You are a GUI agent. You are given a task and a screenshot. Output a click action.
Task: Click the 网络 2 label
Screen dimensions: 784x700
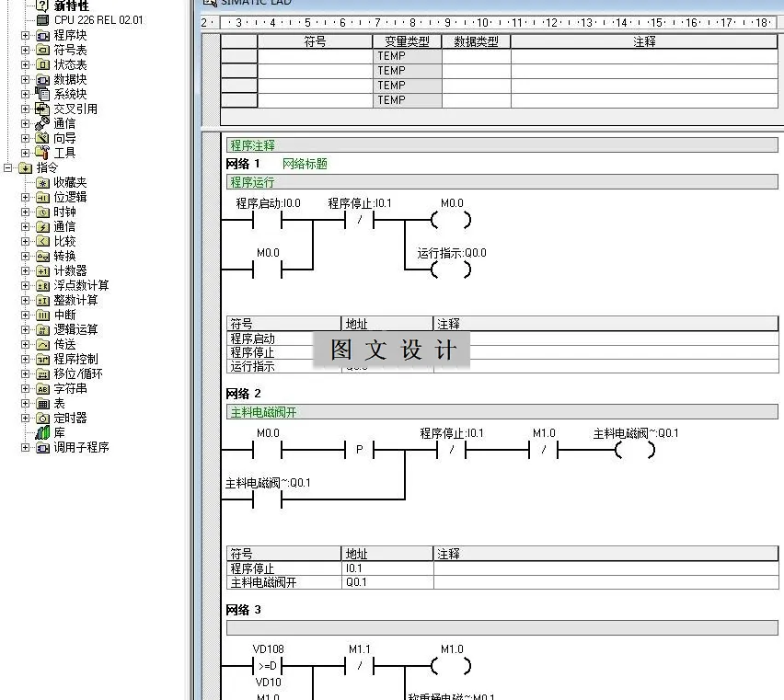click(243, 394)
